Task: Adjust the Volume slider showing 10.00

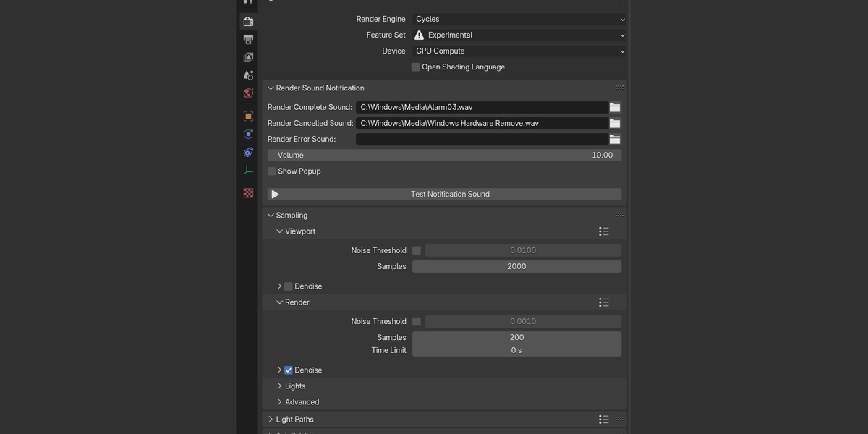Action: click(444, 156)
